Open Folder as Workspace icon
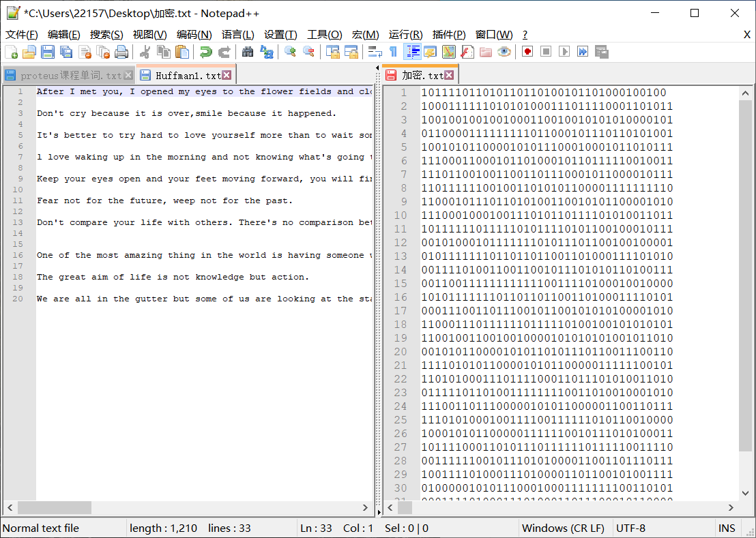This screenshot has height=538, width=756. click(x=486, y=52)
